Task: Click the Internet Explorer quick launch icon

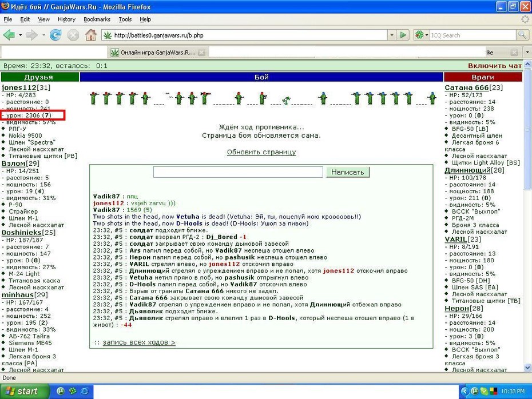Action: tap(85, 391)
